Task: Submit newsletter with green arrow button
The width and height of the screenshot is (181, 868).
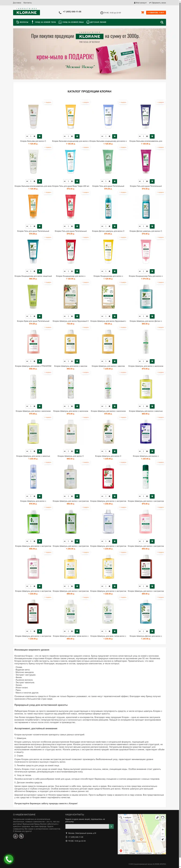Action: pyautogui.click(x=112, y=826)
